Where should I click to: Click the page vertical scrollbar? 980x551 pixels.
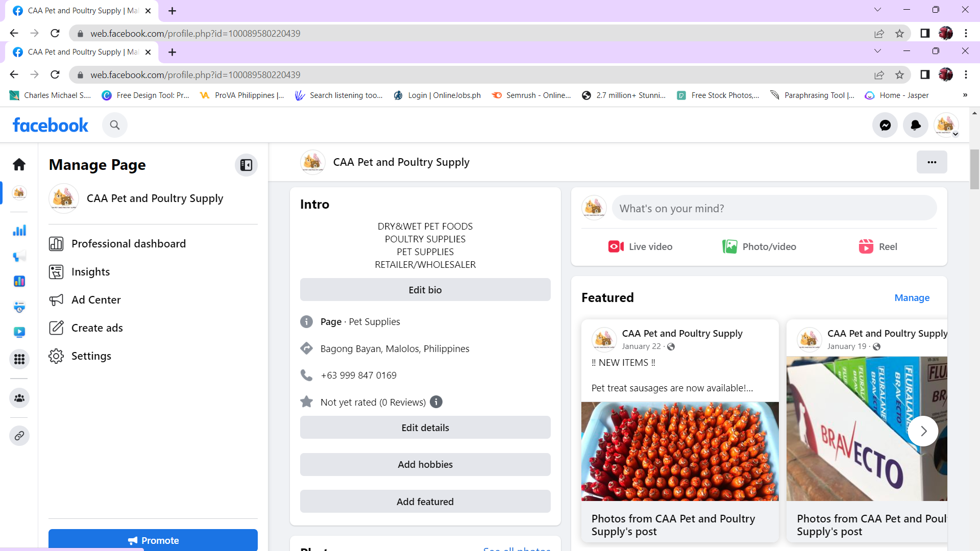pyautogui.click(x=974, y=170)
